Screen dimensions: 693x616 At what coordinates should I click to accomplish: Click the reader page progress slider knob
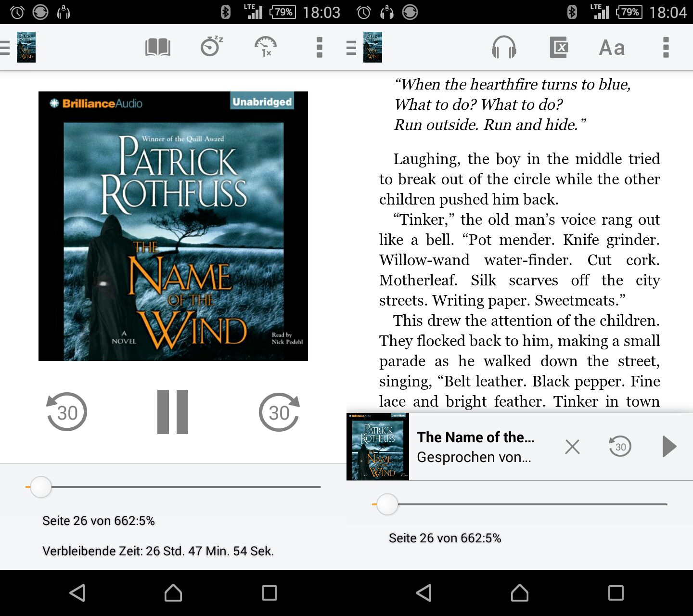pyautogui.click(x=387, y=504)
